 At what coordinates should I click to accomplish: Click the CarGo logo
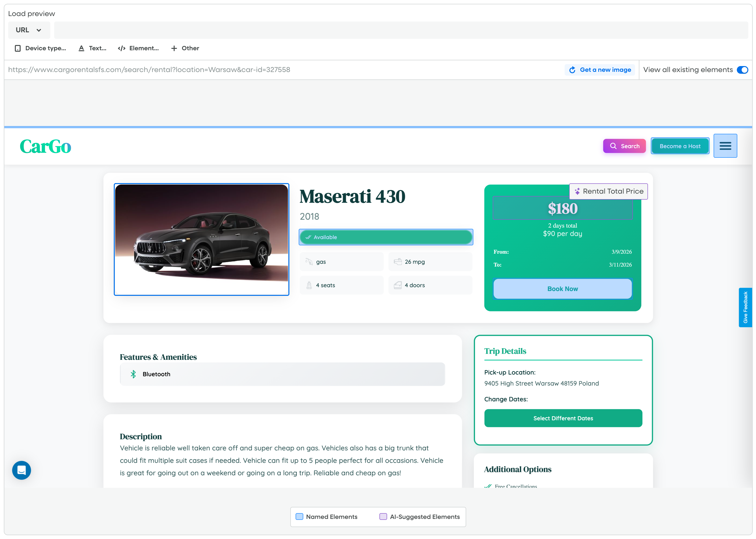pyautogui.click(x=46, y=146)
